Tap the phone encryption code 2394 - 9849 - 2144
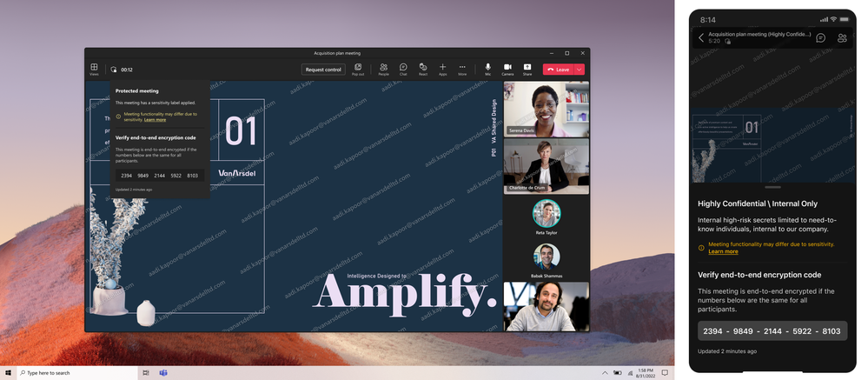Screen dimensions: 868x380 (772, 330)
